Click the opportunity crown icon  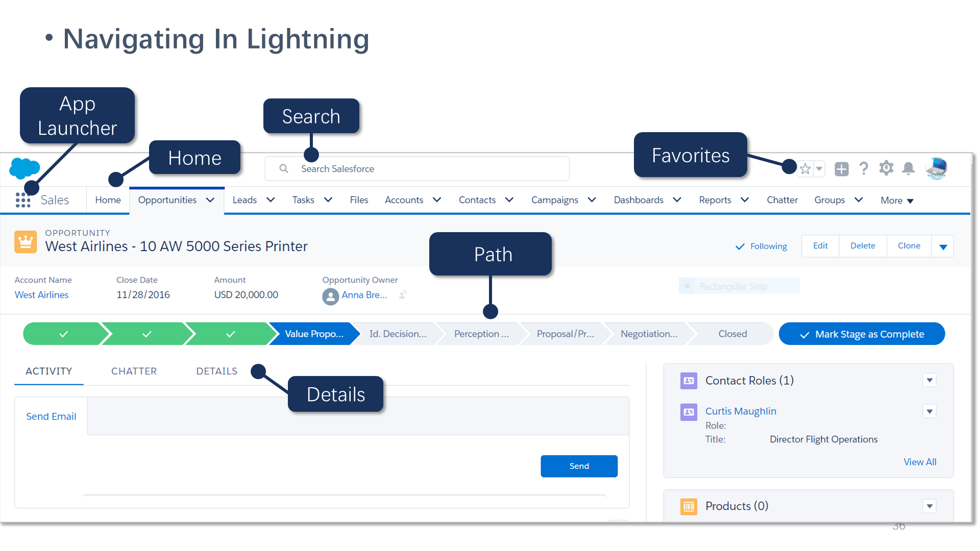[26, 242]
